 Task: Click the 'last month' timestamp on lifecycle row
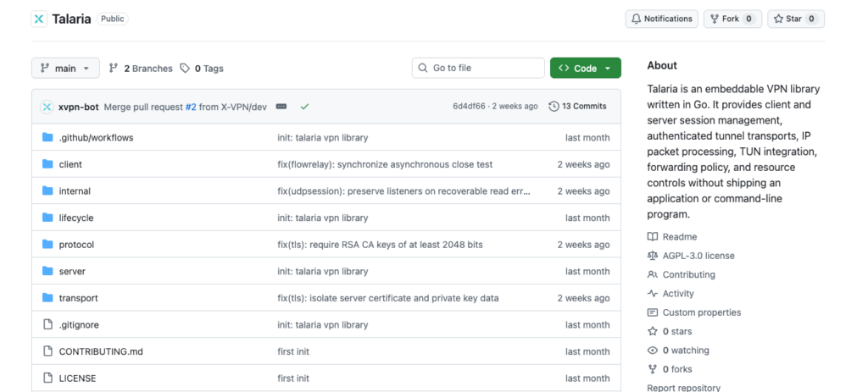coord(587,218)
